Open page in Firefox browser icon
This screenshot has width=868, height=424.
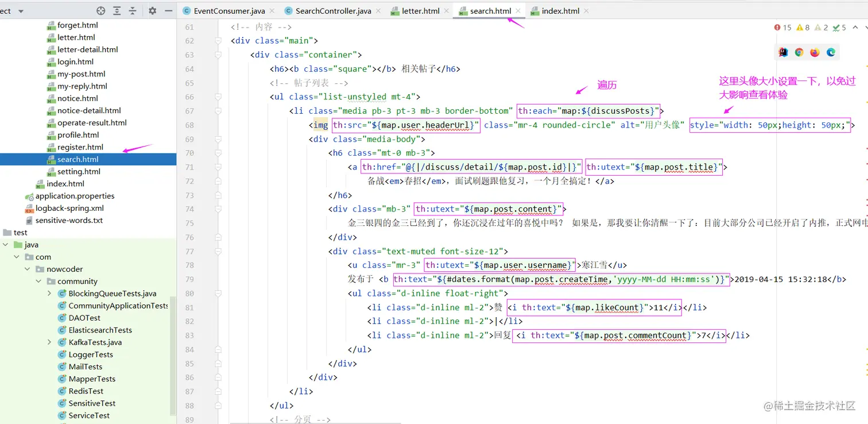pyautogui.click(x=815, y=52)
